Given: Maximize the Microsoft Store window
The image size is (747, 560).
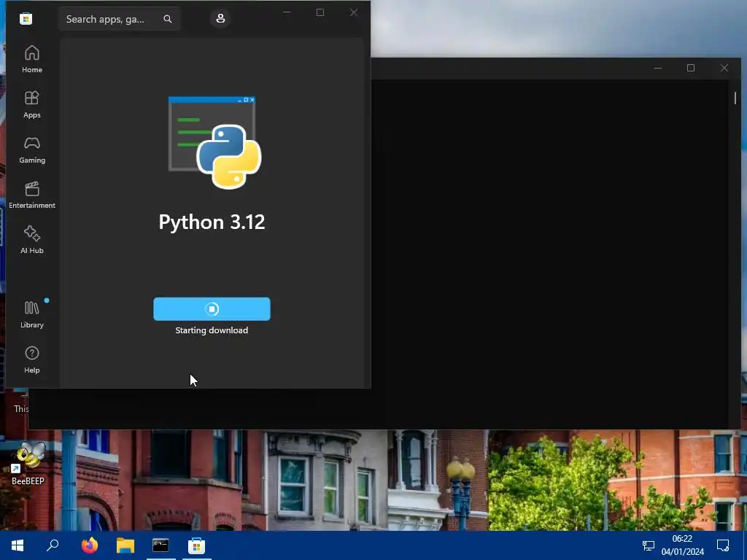Looking at the screenshot, I should click(x=320, y=12).
